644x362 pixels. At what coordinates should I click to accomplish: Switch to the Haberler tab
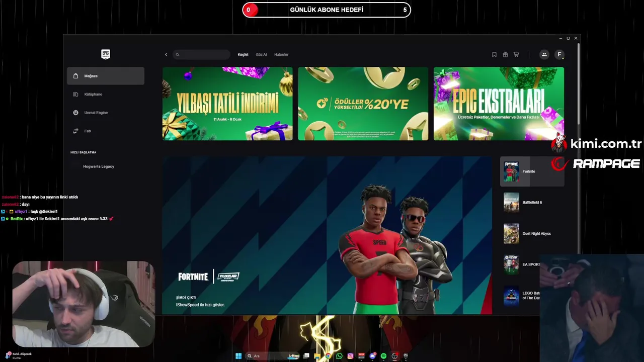[281, 54]
